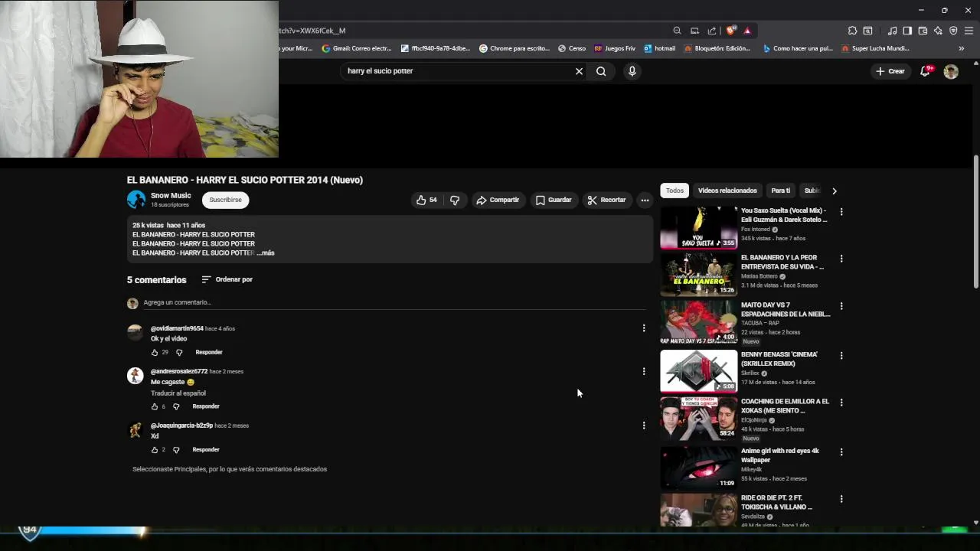Open 'Juegos Friv' bookmark
Screen dimensions: 980x551
click(615, 48)
